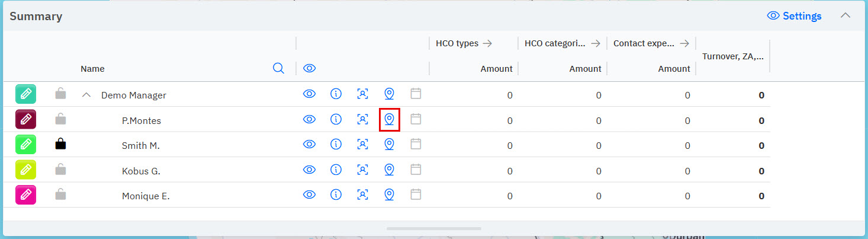Toggle visibility eye for Kobus G.
Viewport: 868px width, 239px height.
309,170
